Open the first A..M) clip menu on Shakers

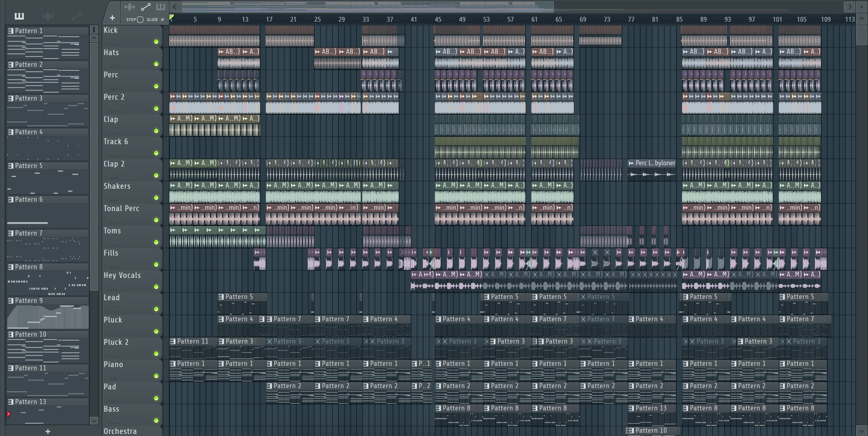point(173,185)
